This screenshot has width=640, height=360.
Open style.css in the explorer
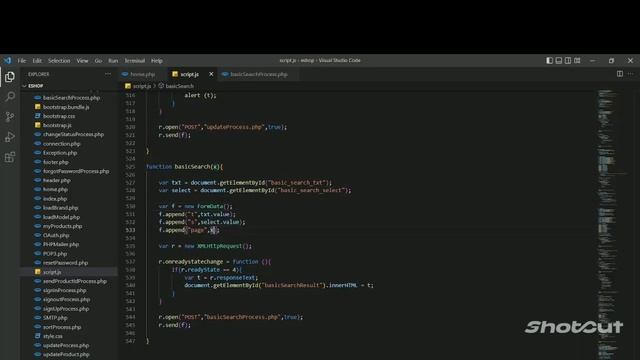point(53,336)
